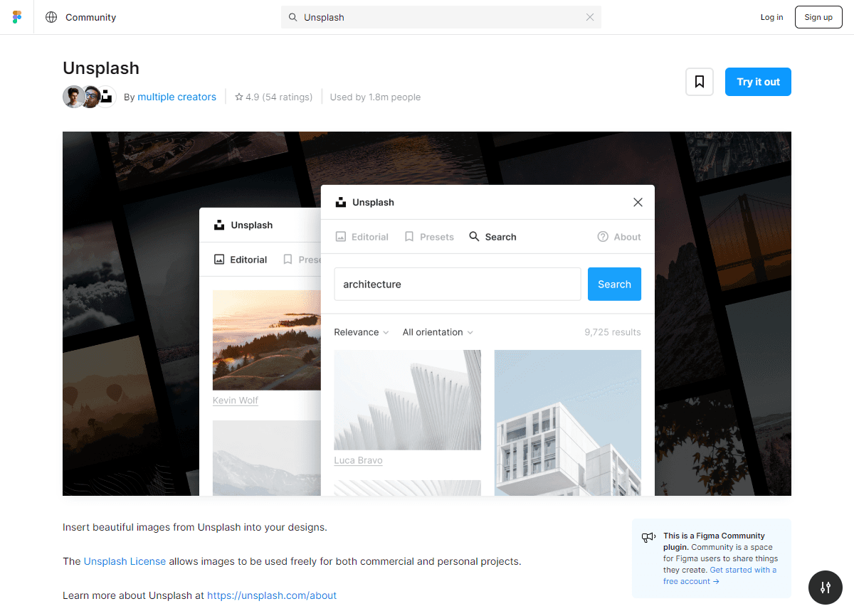Click the star rating icon

pyautogui.click(x=239, y=97)
